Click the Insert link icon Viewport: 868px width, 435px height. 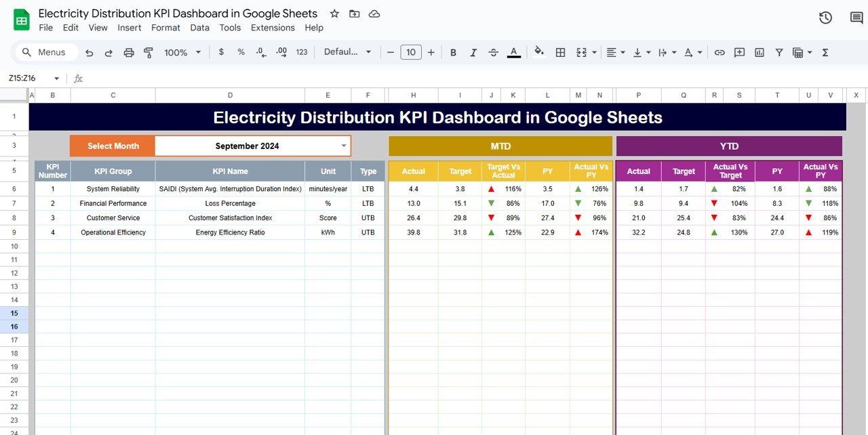click(719, 52)
